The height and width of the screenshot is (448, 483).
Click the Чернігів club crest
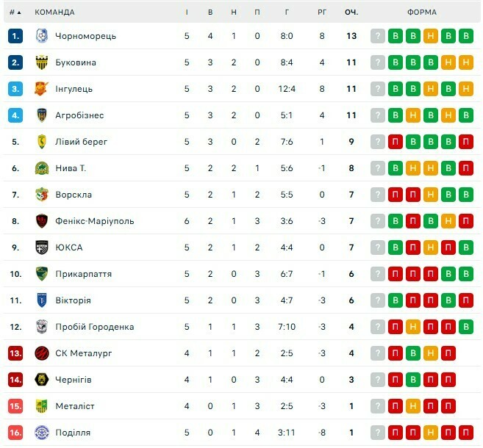(41, 380)
